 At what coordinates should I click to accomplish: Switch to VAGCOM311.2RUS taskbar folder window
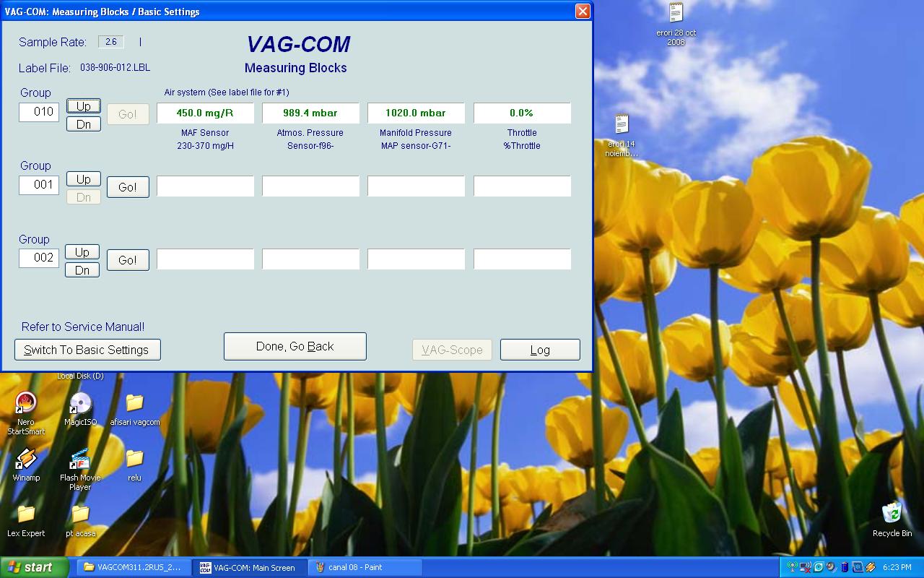pyautogui.click(x=134, y=567)
